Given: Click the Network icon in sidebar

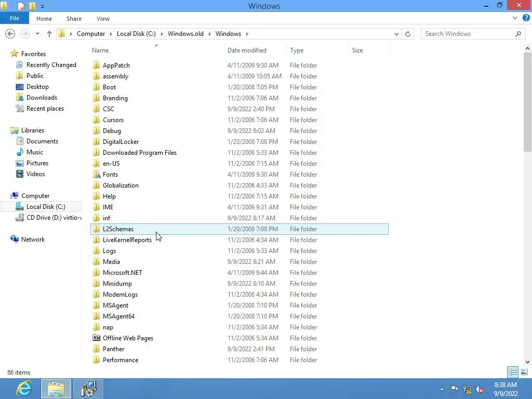Looking at the screenshot, I should [14, 239].
